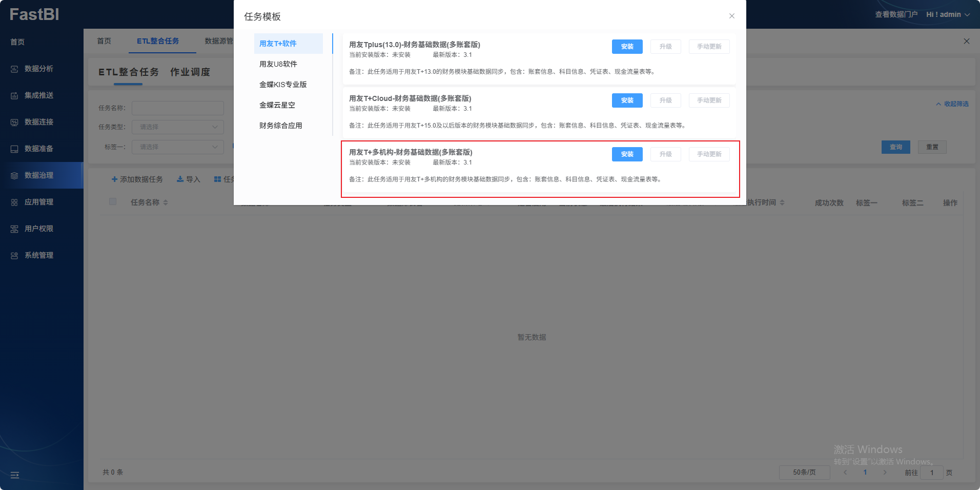The width and height of the screenshot is (980, 490).
Task: Click the 查看数据门户 link
Action: pos(896,14)
